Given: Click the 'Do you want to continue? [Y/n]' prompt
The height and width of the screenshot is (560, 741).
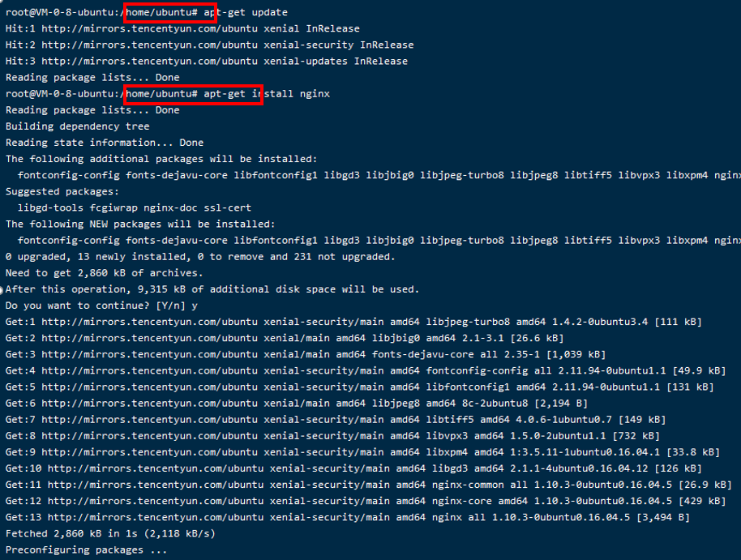Looking at the screenshot, I should pyautogui.click(x=96, y=306).
